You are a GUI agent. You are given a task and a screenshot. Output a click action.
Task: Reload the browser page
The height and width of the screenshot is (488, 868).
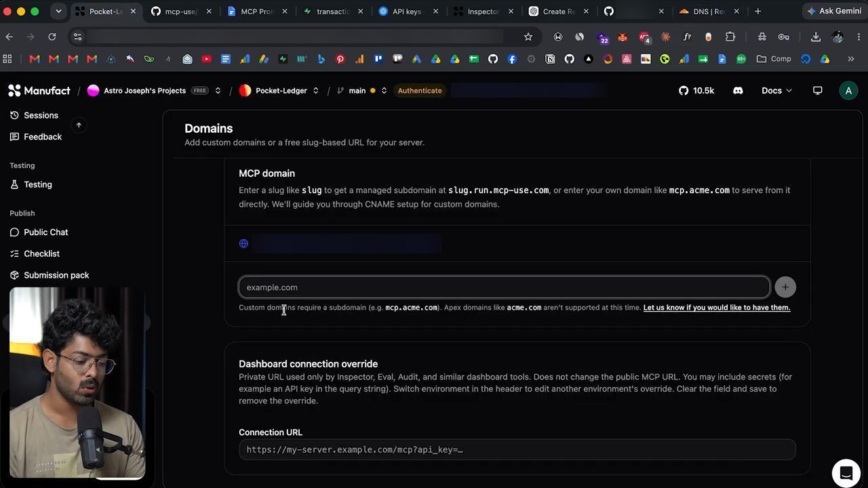[x=52, y=37]
